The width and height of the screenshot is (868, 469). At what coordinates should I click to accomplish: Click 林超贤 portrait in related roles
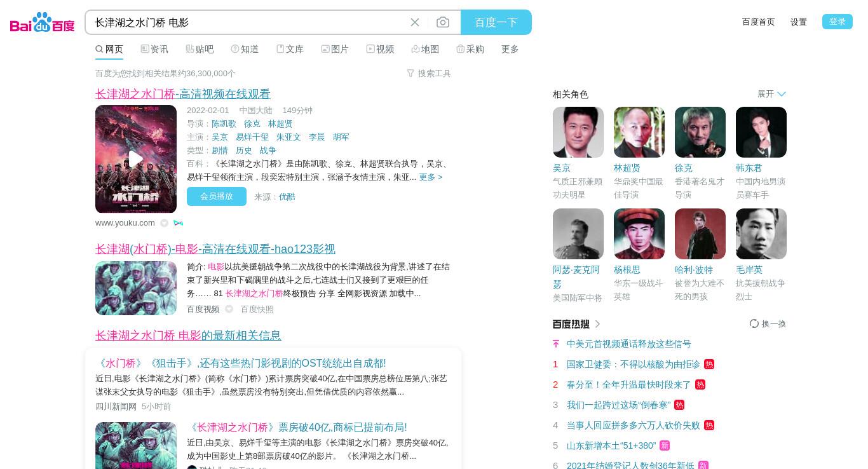point(639,132)
